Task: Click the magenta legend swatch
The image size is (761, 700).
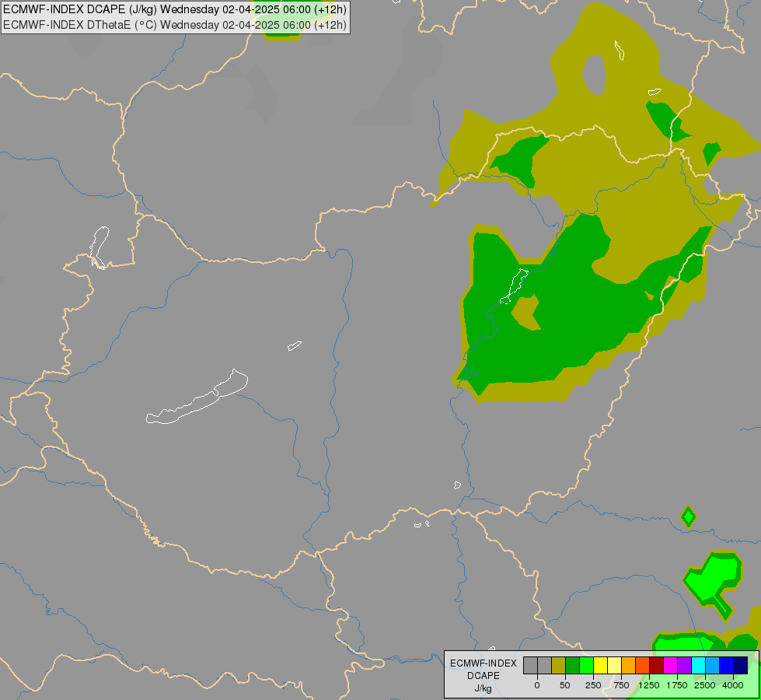Action: [x=671, y=666]
